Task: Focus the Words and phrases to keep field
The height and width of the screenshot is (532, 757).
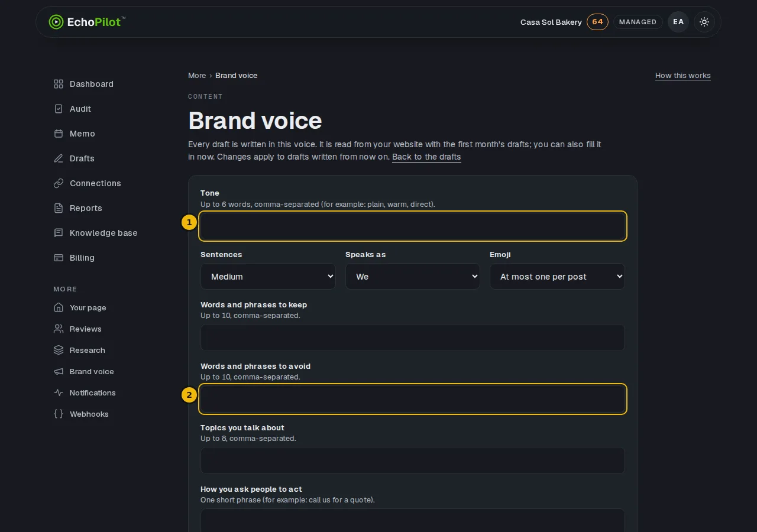Action: [x=413, y=338]
